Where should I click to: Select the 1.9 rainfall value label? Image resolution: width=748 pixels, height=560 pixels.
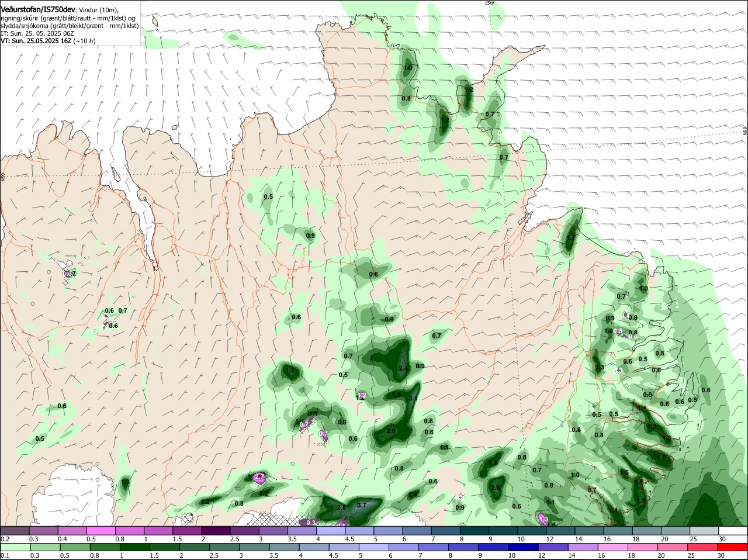[641, 500]
